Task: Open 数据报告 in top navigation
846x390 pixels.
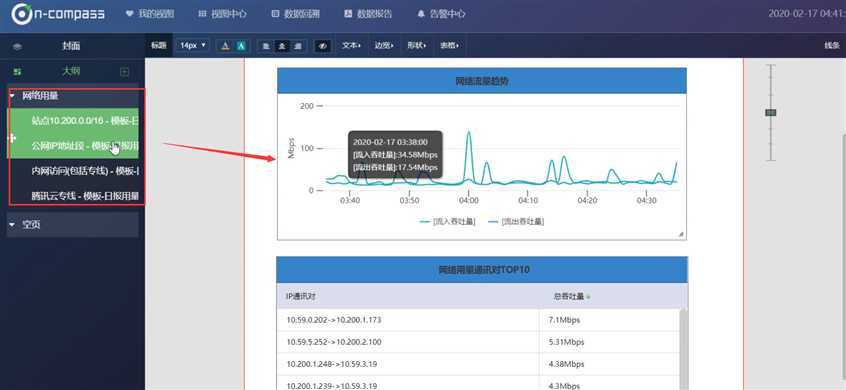Action: click(x=368, y=14)
